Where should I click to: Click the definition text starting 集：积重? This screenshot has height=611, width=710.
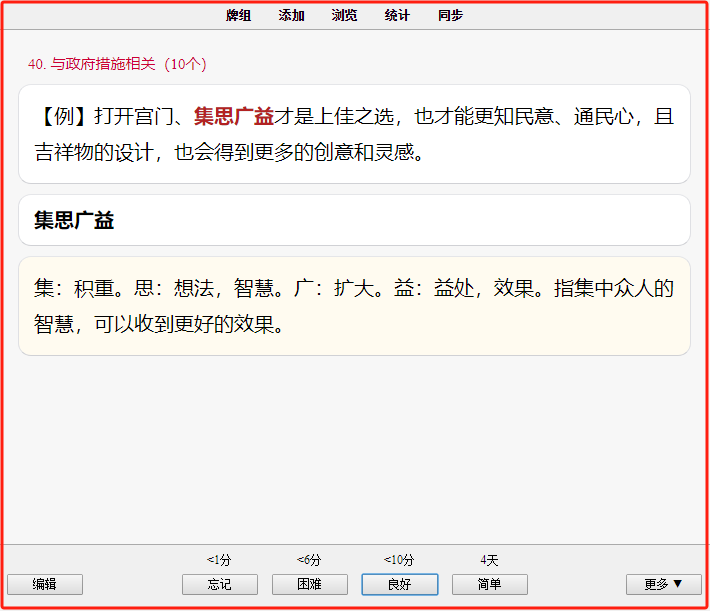coord(354,306)
